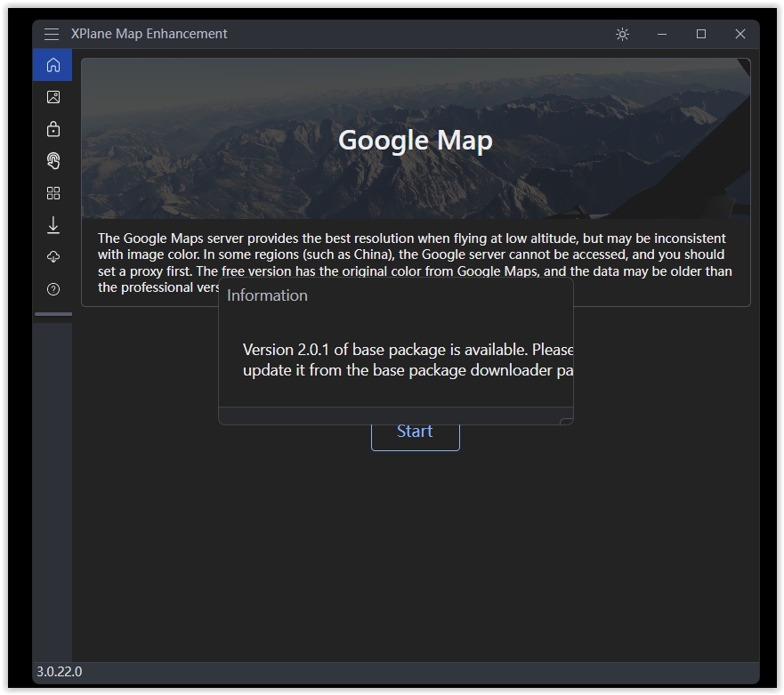Click the horizontal divider bar below sidebar icons
The image size is (784, 695).
pos(53,314)
